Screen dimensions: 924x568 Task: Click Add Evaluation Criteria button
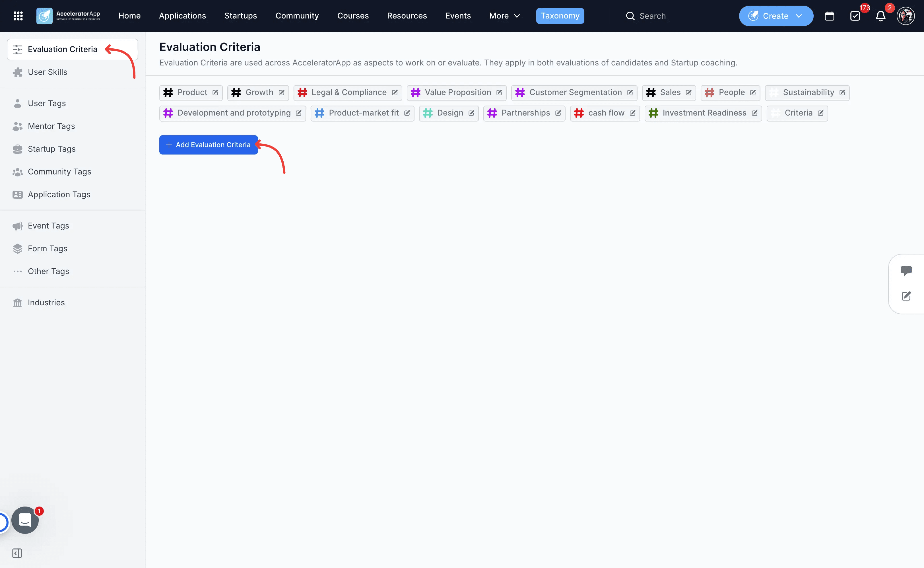coord(208,145)
